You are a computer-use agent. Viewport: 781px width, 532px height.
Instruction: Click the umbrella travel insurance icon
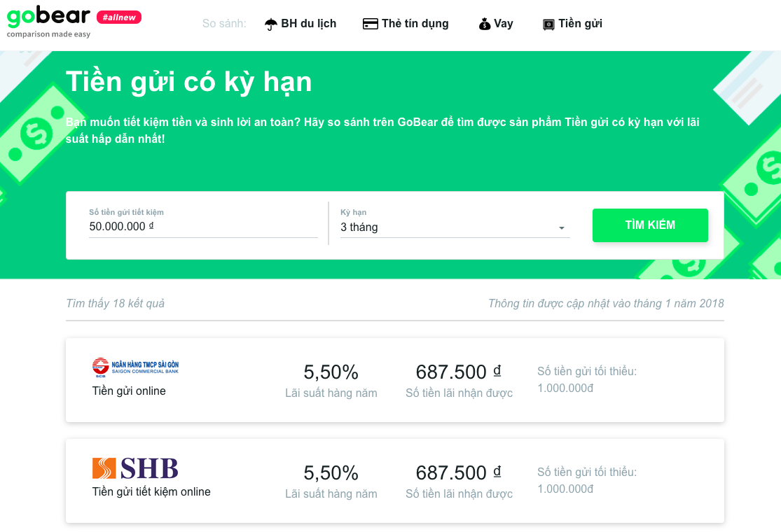click(271, 24)
